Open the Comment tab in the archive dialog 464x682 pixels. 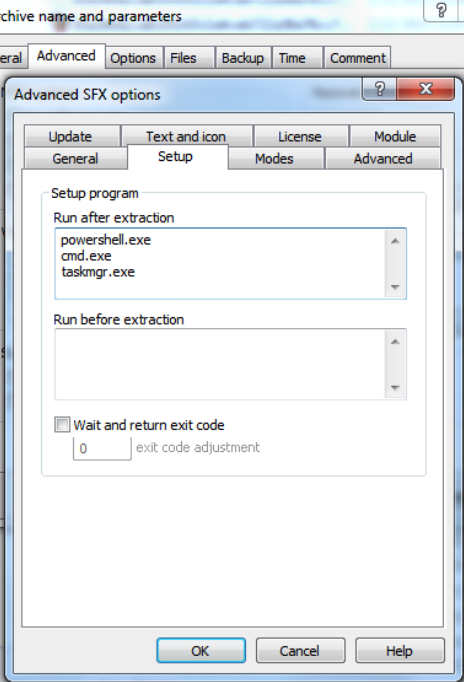(x=357, y=58)
